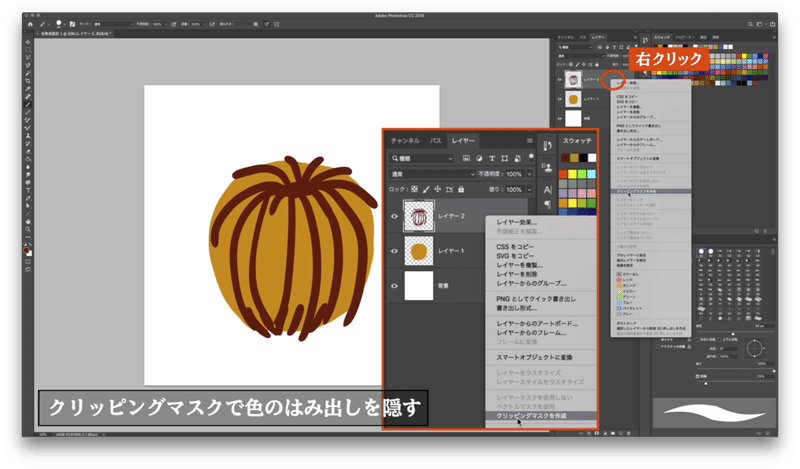
Task: Toggle lock transparent pixels in magnified panel
Action: (414, 189)
